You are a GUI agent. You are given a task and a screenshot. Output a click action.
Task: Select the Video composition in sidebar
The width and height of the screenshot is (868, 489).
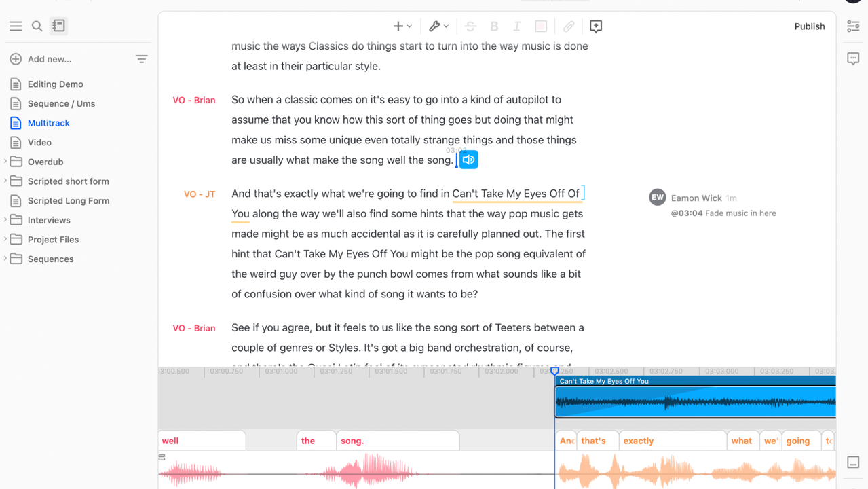(x=39, y=143)
